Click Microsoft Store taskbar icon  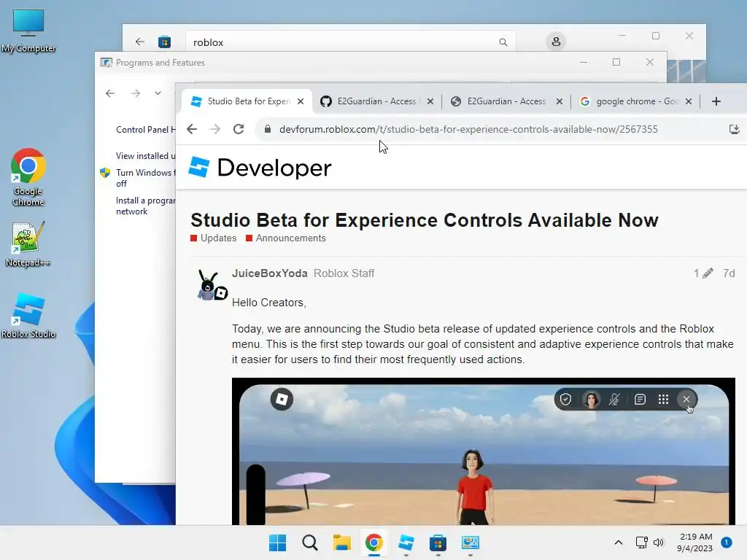438,542
